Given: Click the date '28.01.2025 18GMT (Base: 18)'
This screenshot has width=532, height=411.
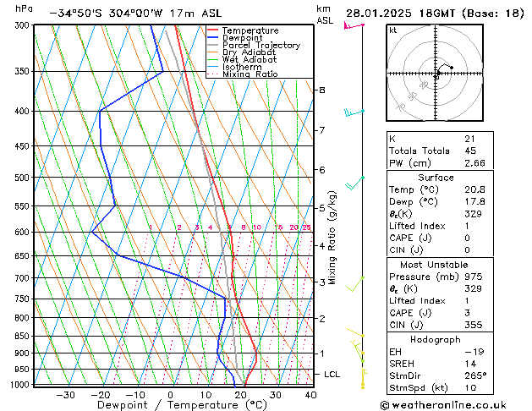Looking at the screenshot, I should point(435,14).
